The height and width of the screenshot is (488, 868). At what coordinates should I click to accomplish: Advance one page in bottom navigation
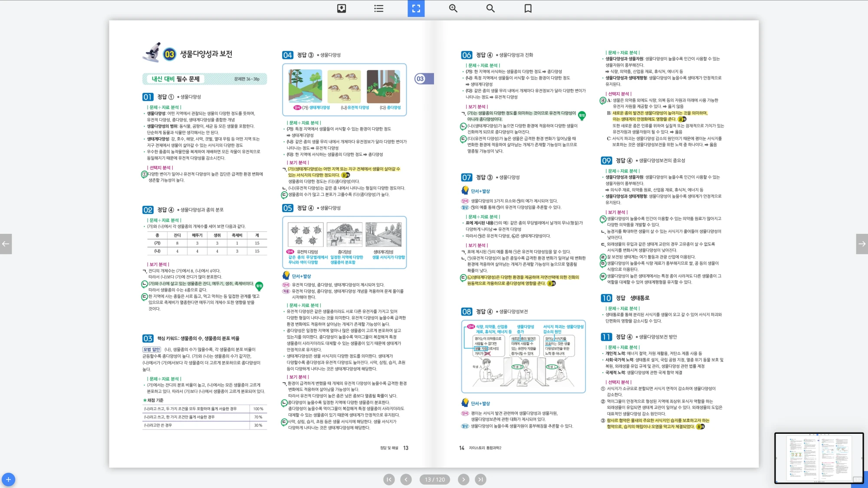463,479
